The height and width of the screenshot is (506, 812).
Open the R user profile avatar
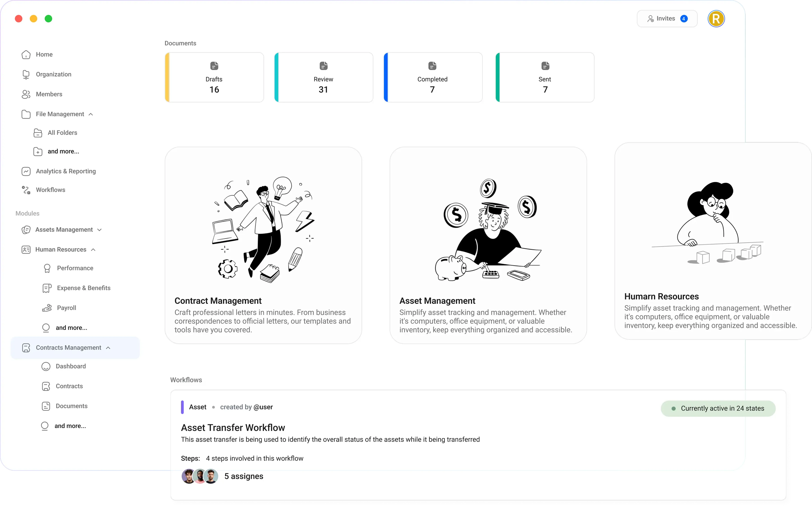tap(716, 19)
